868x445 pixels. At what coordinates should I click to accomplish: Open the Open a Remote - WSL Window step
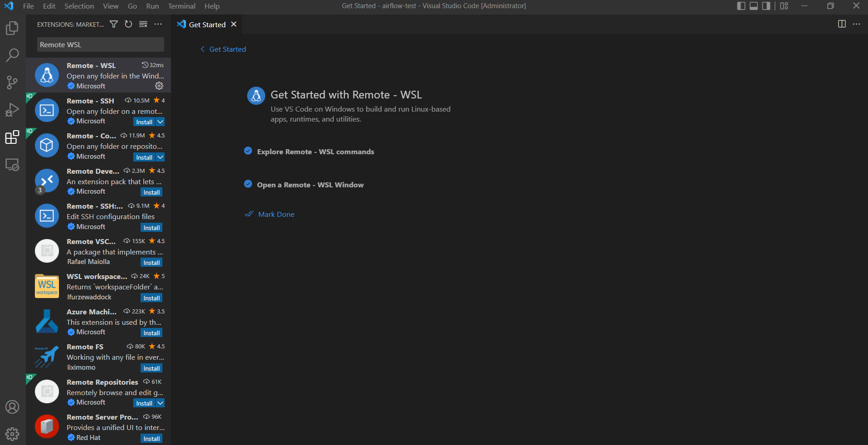pos(310,185)
